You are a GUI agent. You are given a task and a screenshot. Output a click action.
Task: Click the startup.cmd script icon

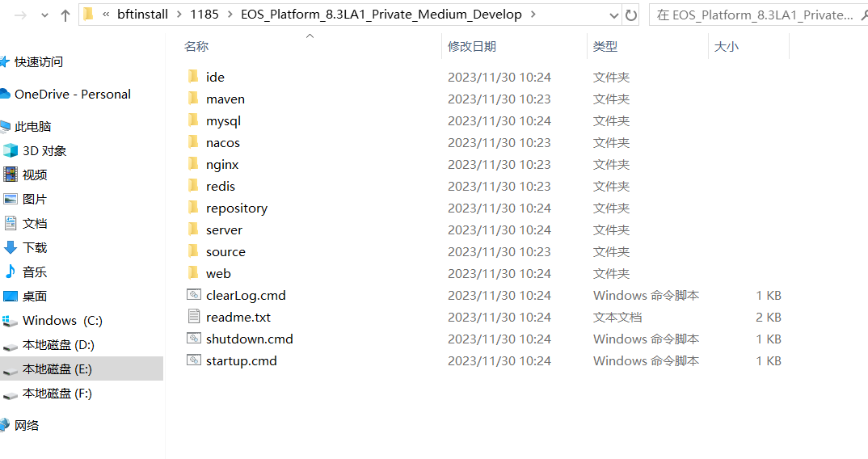pos(193,360)
